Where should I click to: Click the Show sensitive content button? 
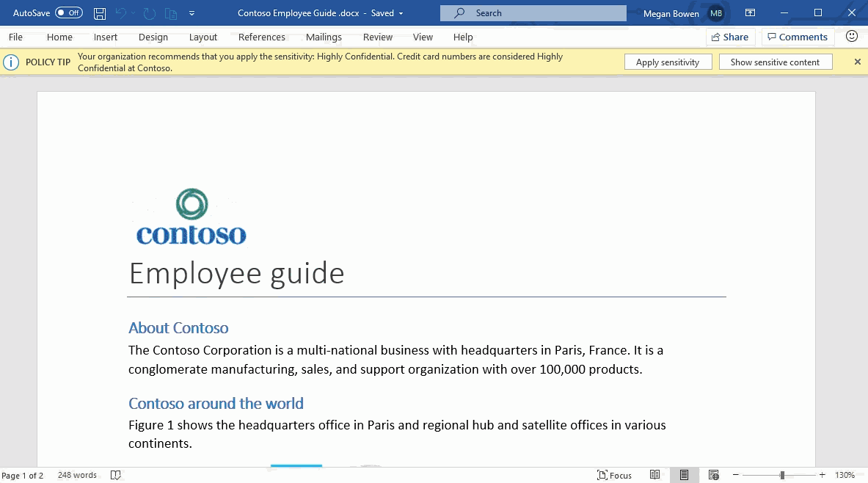776,62
